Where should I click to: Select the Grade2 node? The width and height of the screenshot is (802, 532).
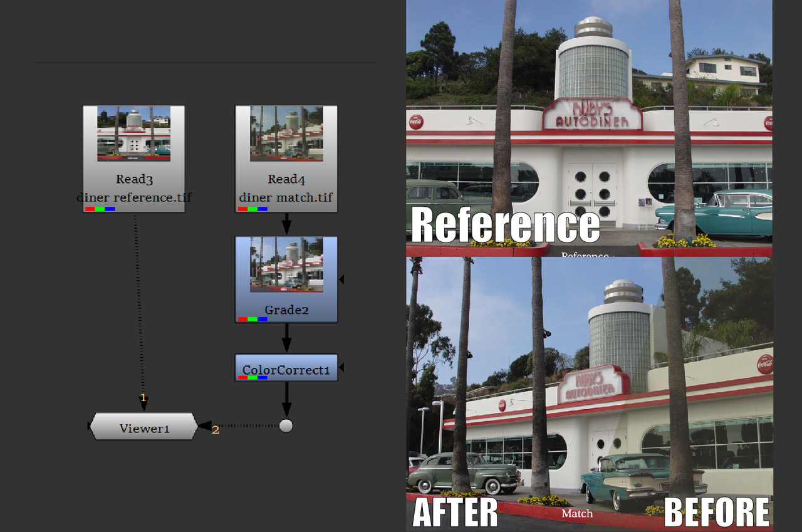286,279
